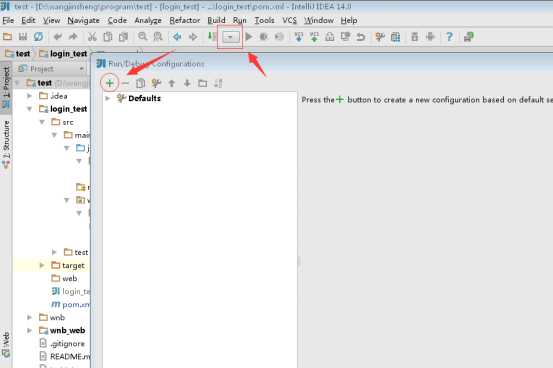Click the Commit Changes VCS icon

(x=314, y=36)
